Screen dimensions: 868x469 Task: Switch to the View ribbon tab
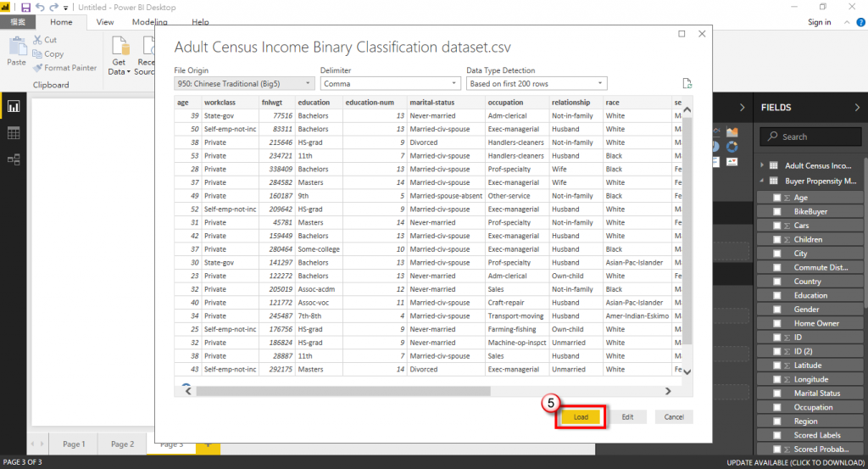click(x=105, y=22)
